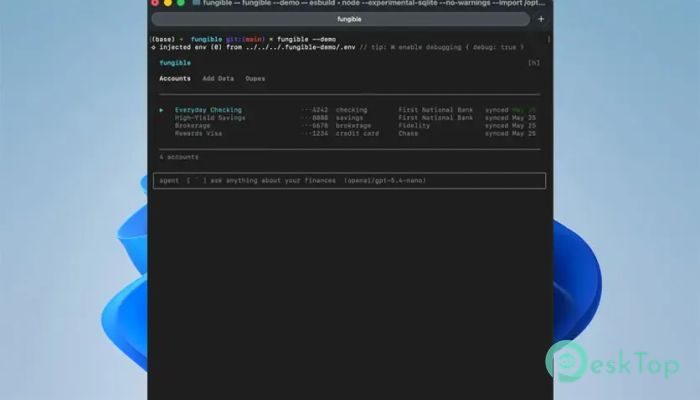Select the Everyday Checking account row

[348, 110]
